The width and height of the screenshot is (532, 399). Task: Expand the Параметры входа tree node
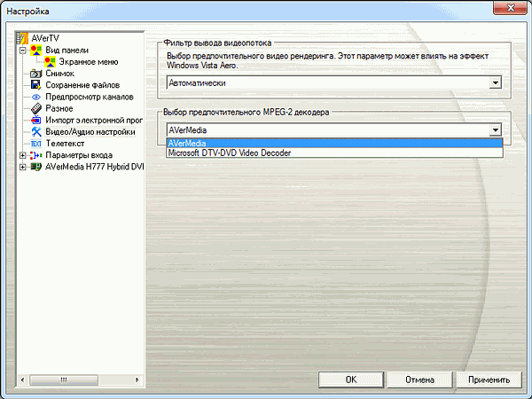click(x=23, y=155)
